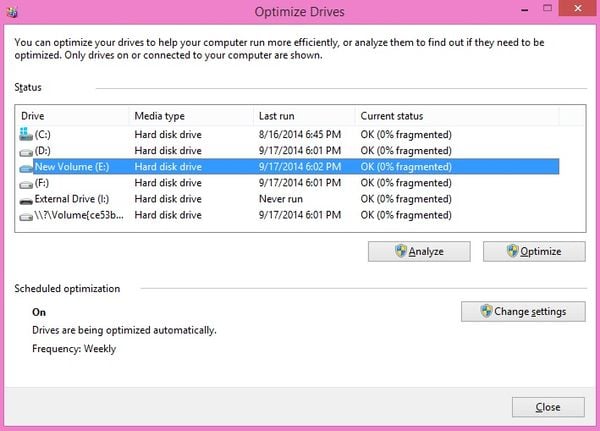Click the shield icon on Analyze button

[x=400, y=252]
